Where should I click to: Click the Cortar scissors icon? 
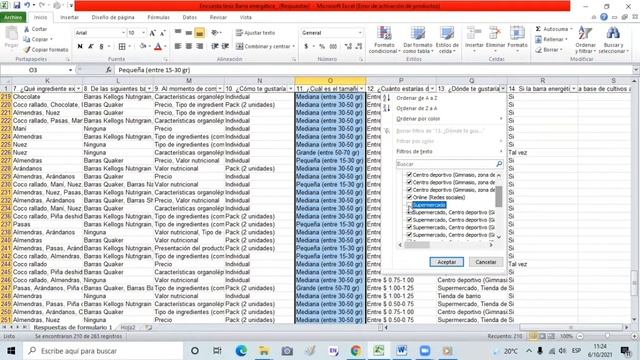pos(27,29)
